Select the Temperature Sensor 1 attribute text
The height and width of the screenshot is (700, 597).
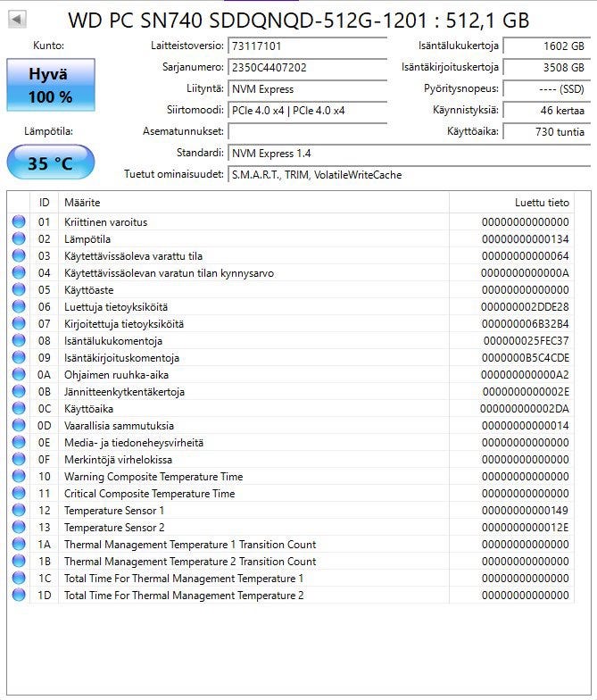114,511
